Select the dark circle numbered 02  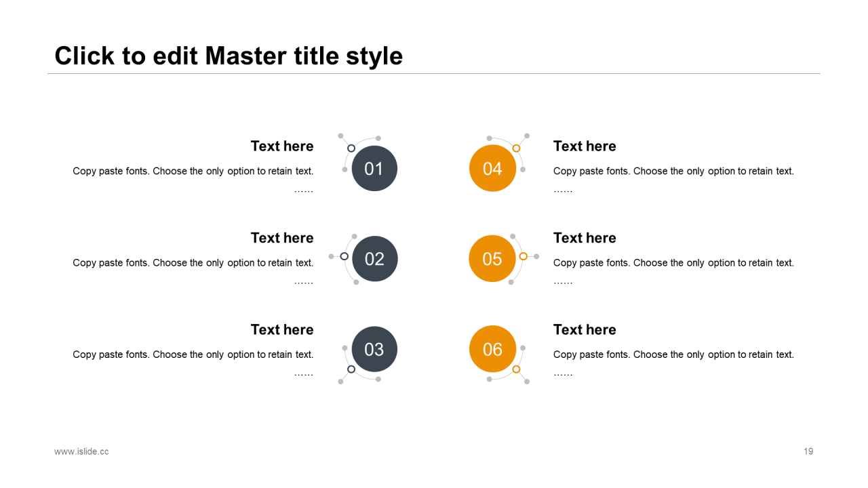coord(375,259)
